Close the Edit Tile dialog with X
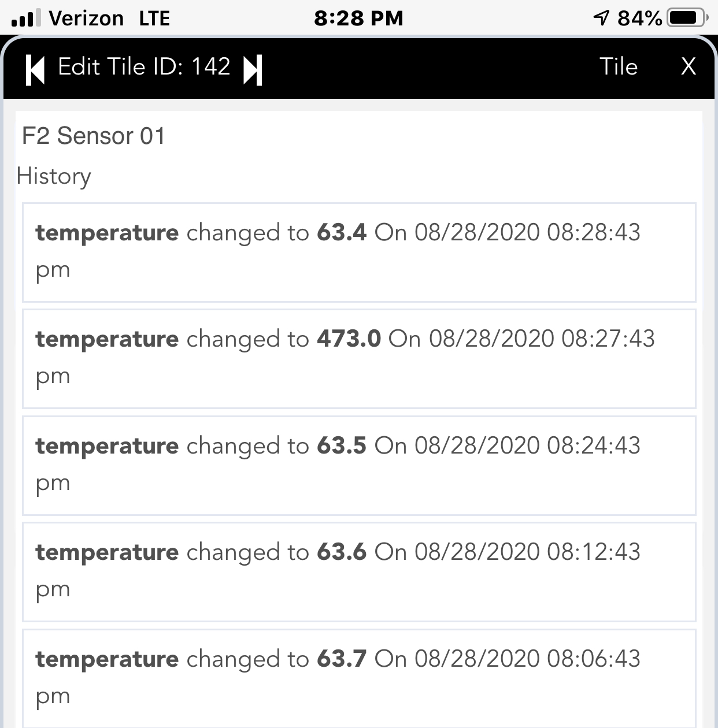The image size is (718, 728). click(x=688, y=66)
